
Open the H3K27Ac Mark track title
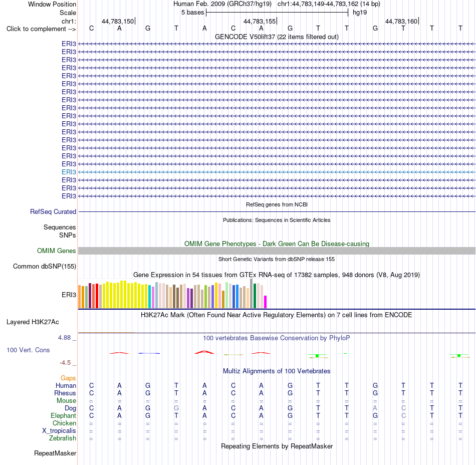click(277, 315)
